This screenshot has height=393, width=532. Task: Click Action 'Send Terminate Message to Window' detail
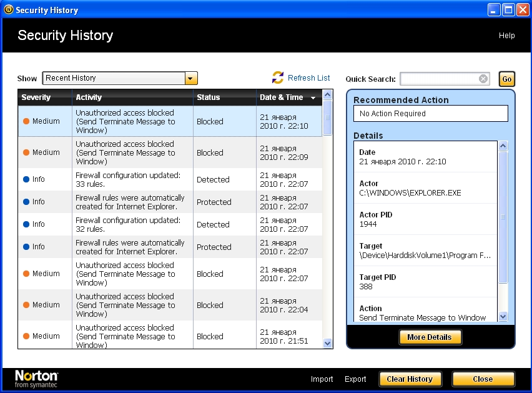pos(422,317)
